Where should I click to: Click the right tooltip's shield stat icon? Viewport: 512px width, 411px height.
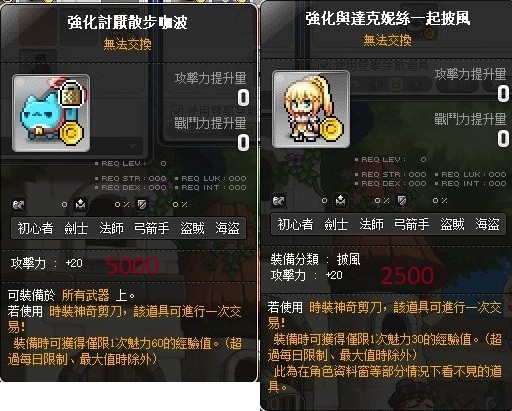[x=402, y=200]
